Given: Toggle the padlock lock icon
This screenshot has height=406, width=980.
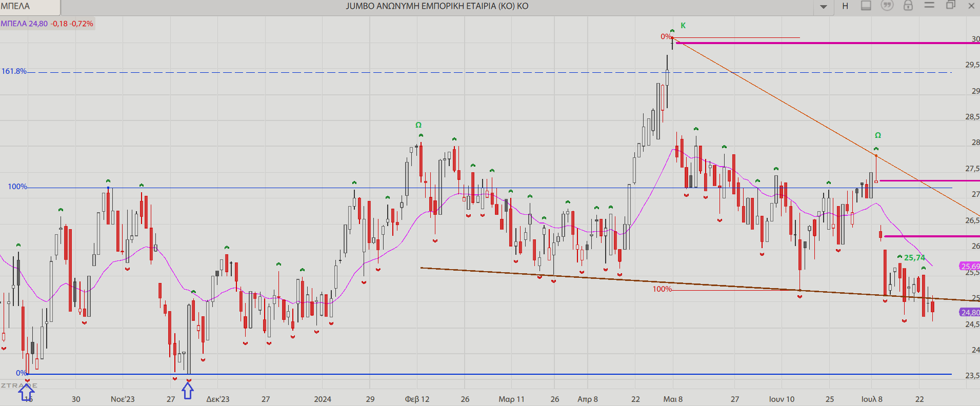Looking at the screenshot, I should click(x=908, y=6).
